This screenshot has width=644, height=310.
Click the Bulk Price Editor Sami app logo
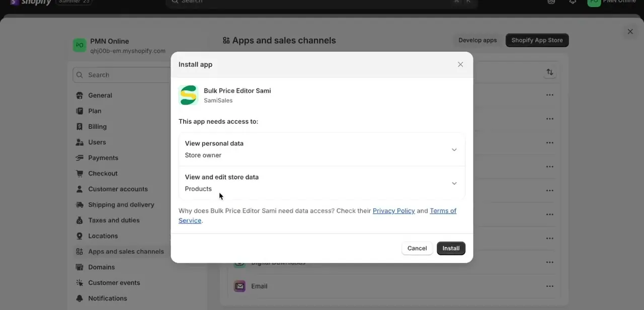click(x=189, y=95)
